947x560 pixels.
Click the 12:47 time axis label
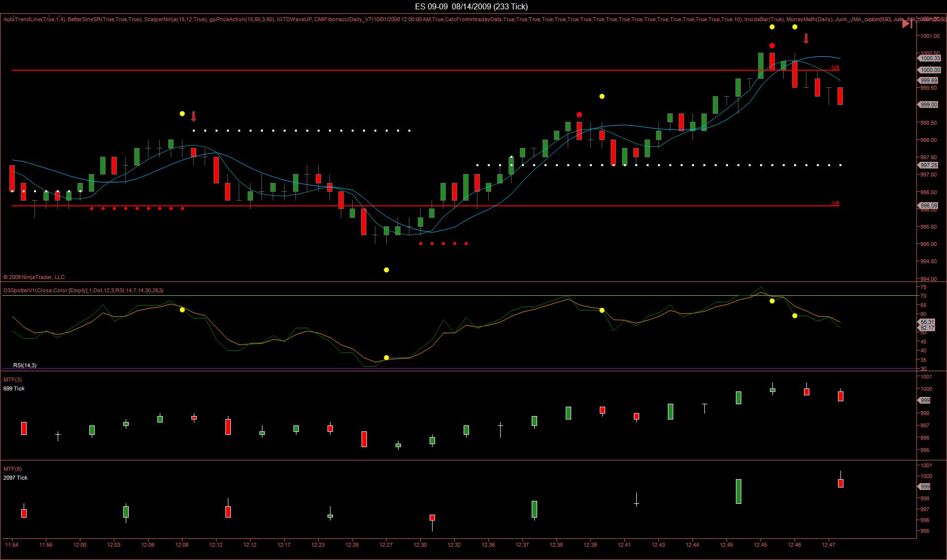click(x=829, y=545)
